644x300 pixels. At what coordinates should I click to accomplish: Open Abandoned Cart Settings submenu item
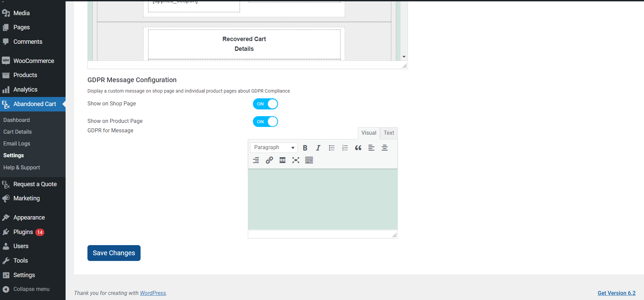pos(13,155)
